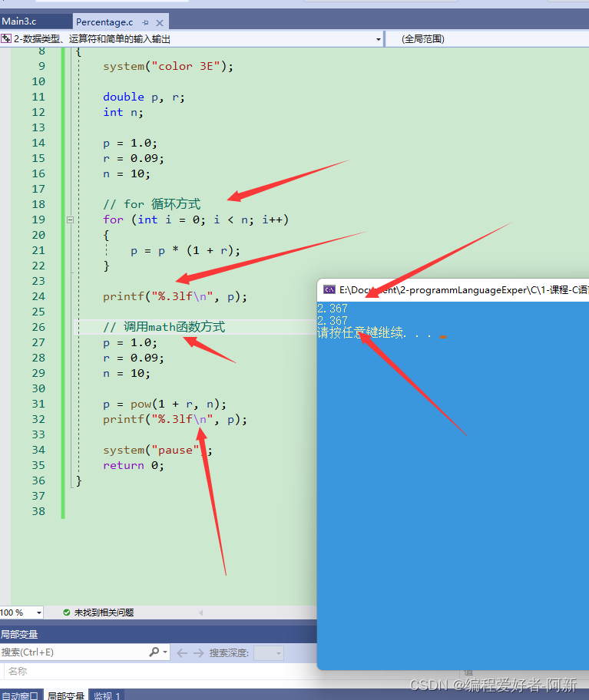Viewport: 589px width, 700px height.
Task: Click the project icon in navigation bar
Action: pos(6,39)
